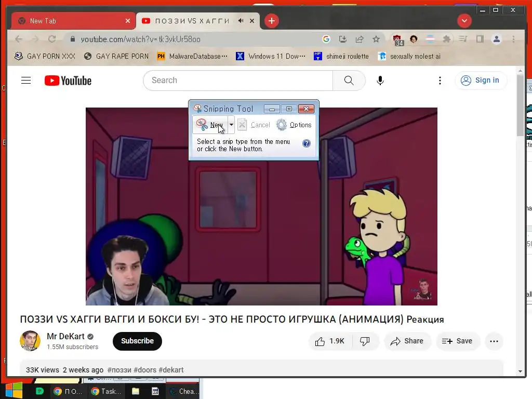Switch to Chrome Task… taskbar button
This screenshot has height=399, width=532.
106,391
